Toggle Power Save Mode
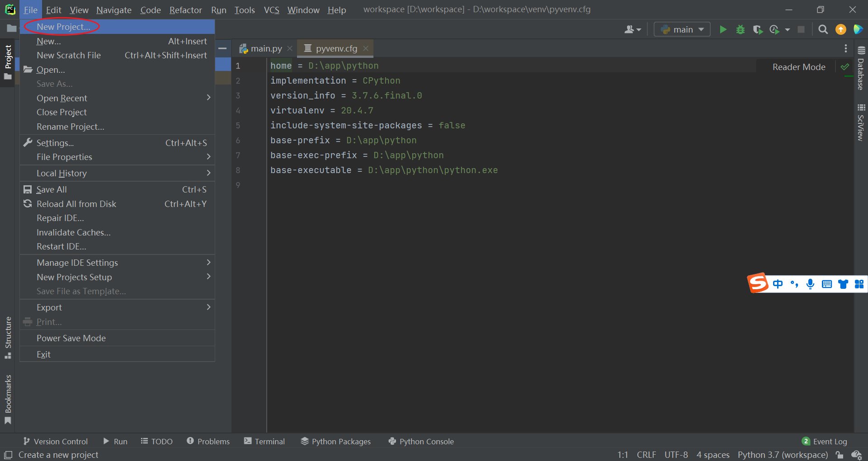868x461 pixels. [117, 338]
